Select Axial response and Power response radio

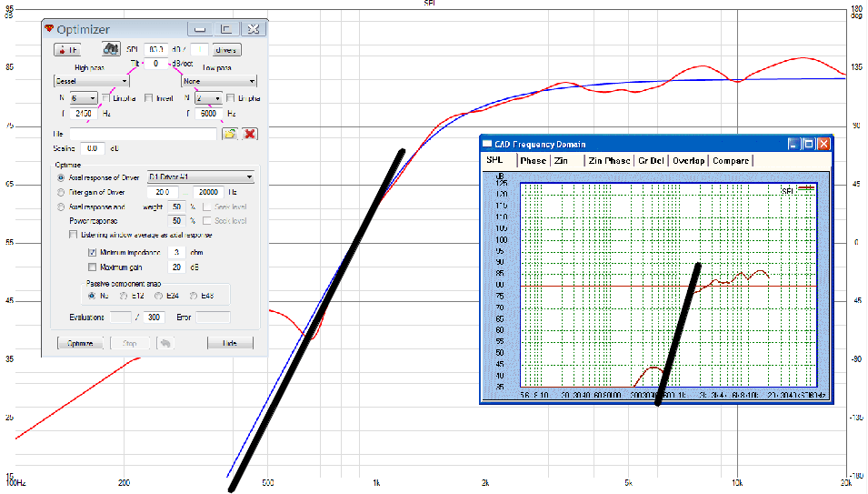click(61, 207)
